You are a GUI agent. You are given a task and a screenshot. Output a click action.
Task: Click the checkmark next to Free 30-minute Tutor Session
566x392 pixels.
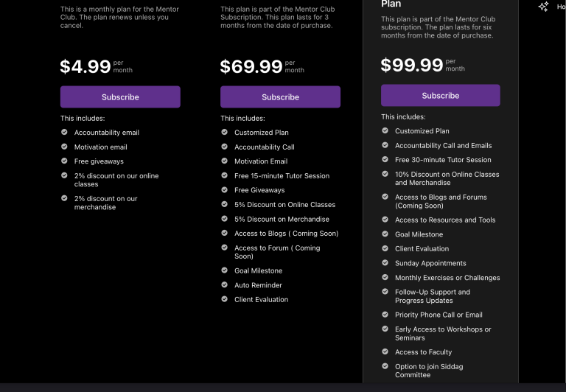(385, 160)
